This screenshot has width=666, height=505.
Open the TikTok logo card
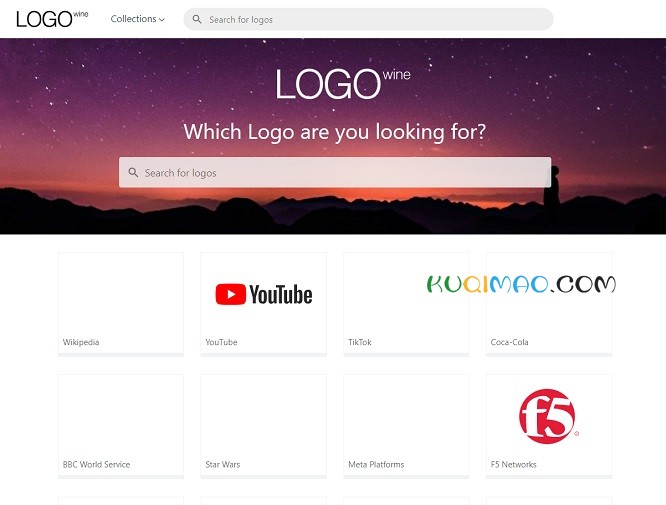pyautogui.click(x=406, y=303)
